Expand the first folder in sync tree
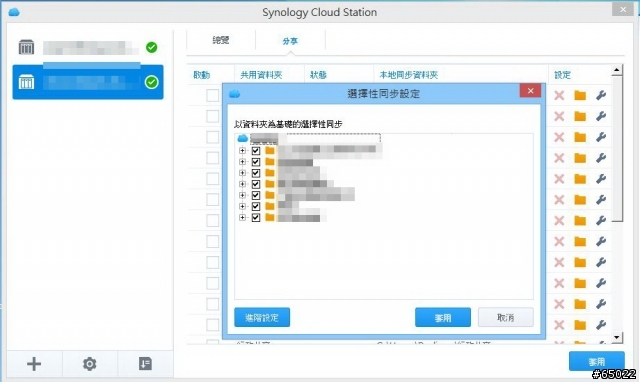640x382 pixels. coord(242,151)
